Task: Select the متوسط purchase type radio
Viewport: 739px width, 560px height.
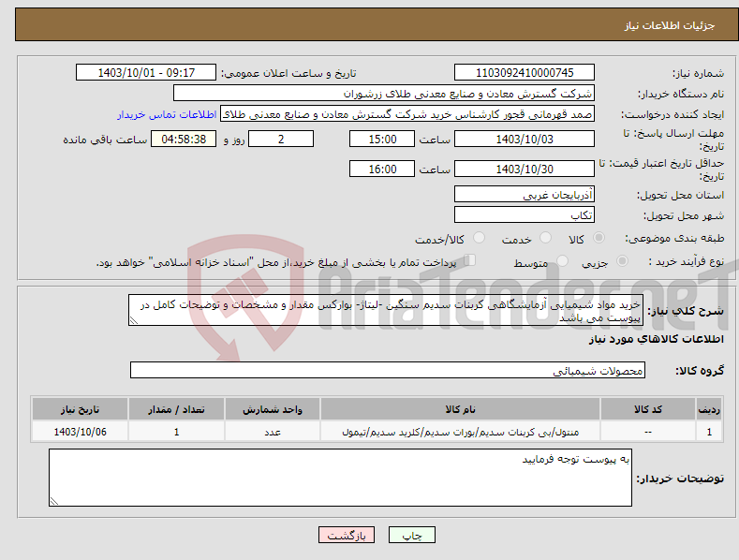Action: (562, 261)
